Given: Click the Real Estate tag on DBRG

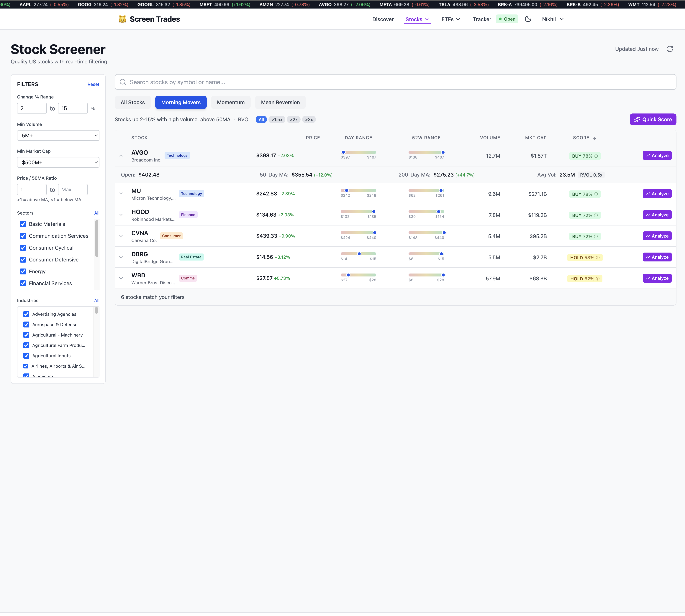Looking at the screenshot, I should pos(191,257).
